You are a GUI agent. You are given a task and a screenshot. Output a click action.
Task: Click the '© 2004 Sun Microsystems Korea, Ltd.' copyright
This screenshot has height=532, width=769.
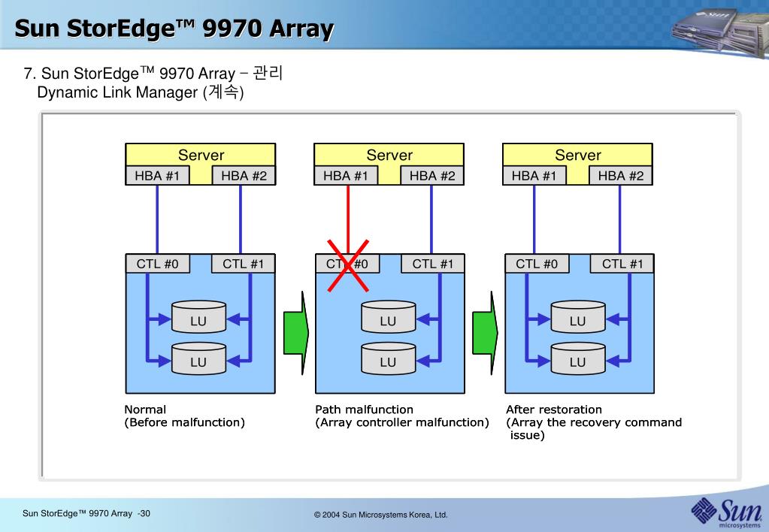click(x=380, y=515)
